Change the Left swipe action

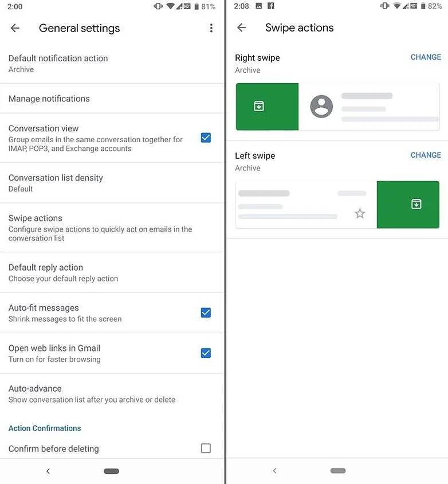pyautogui.click(x=426, y=155)
